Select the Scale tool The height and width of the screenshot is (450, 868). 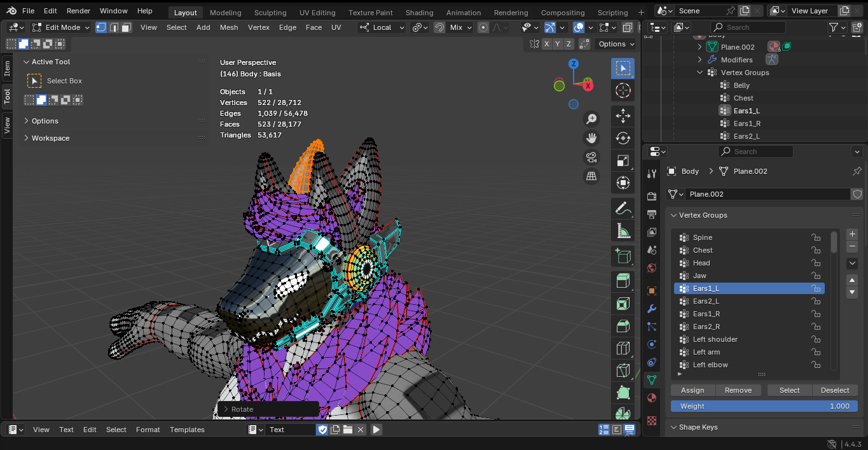click(x=623, y=160)
